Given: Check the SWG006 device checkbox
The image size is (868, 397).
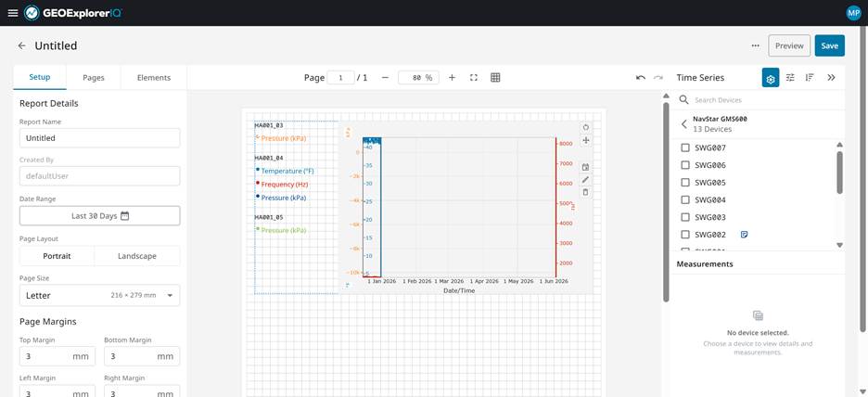Looking at the screenshot, I should (685, 165).
